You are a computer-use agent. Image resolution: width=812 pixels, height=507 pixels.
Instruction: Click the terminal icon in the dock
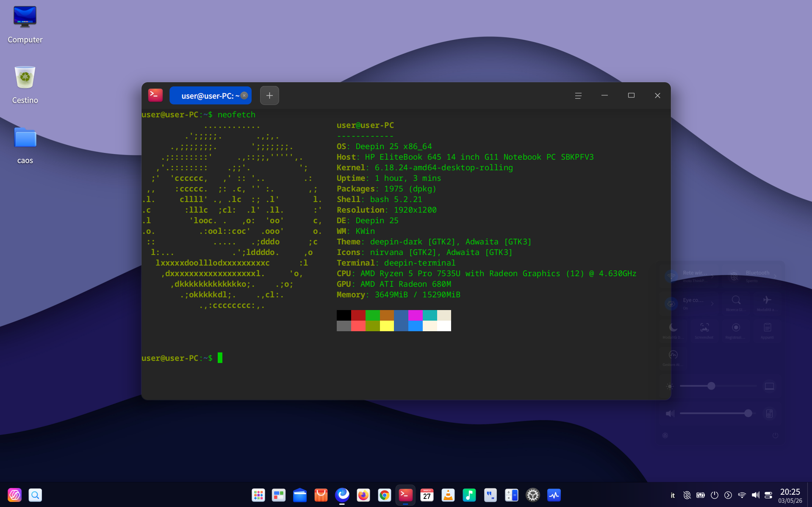pyautogui.click(x=406, y=495)
